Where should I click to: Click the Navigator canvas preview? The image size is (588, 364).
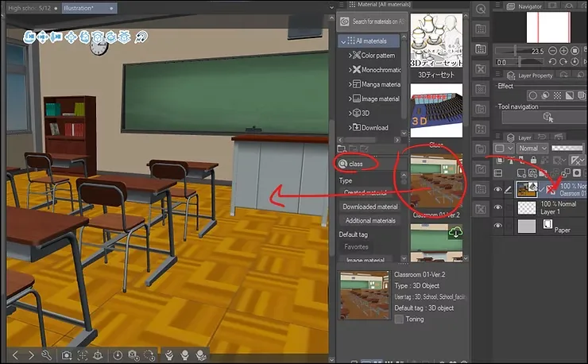[548, 27]
